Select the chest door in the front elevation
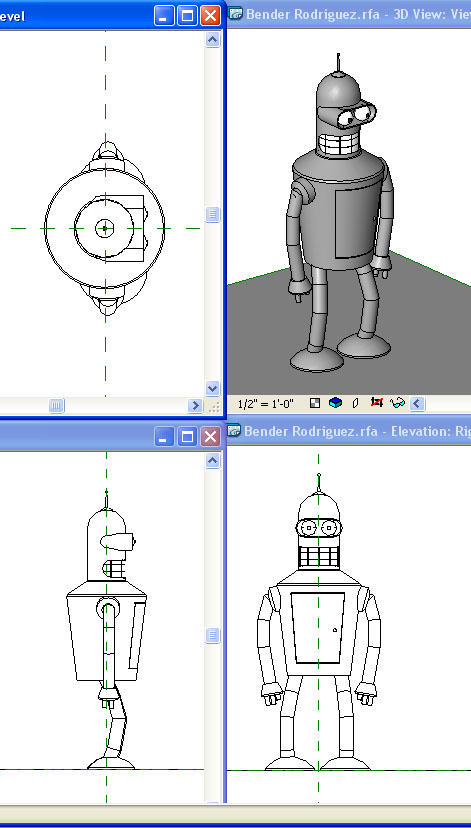The width and height of the screenshot is (471, 828). coord(317,627)
